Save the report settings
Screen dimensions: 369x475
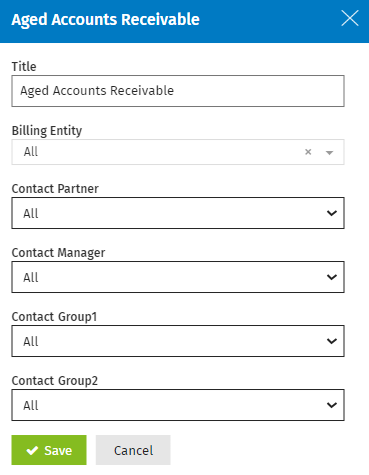coord(49,450)
